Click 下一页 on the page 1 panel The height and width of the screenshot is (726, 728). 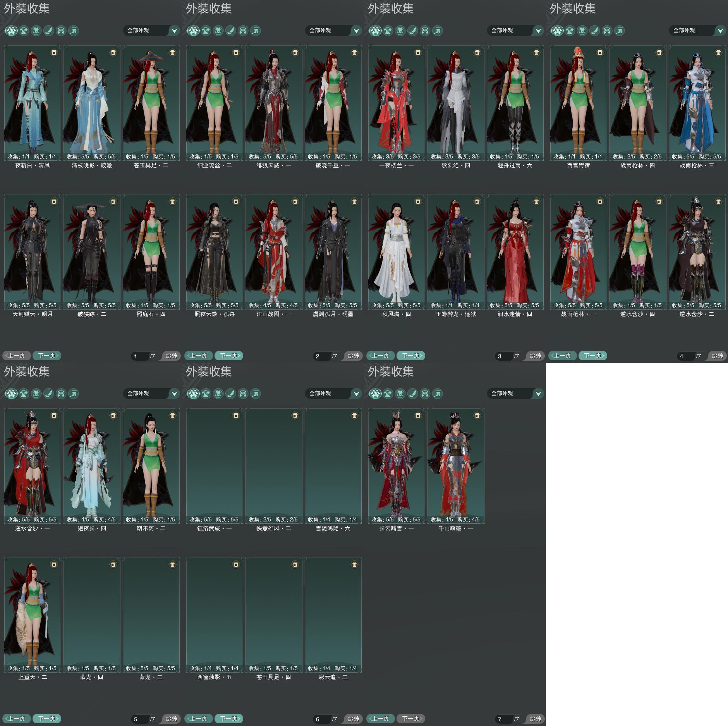(x=47, y=356)
